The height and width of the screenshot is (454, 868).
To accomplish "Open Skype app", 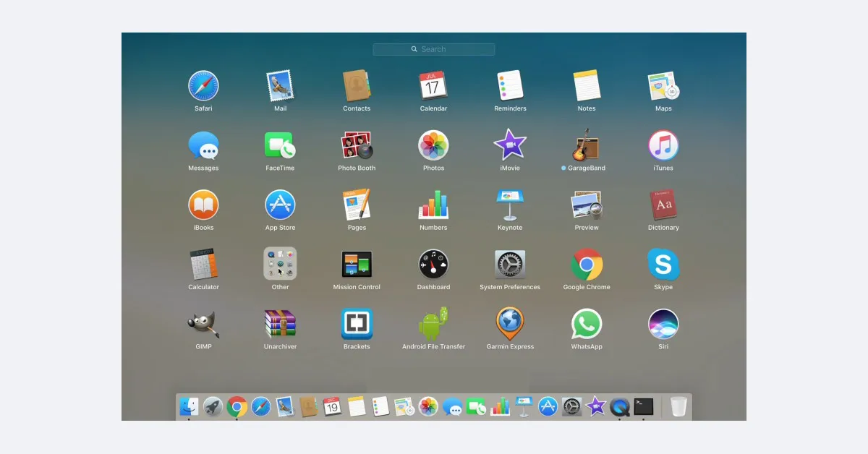I will point(663,264).
